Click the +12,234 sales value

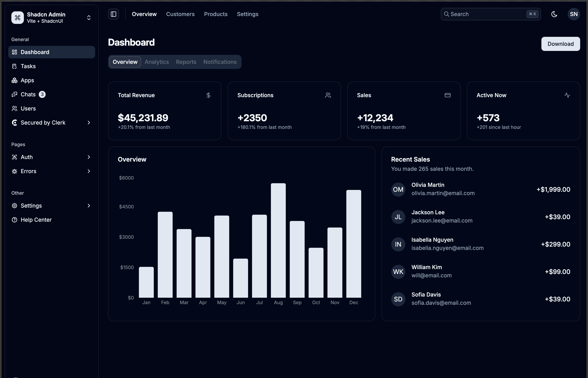coord(375,118)
